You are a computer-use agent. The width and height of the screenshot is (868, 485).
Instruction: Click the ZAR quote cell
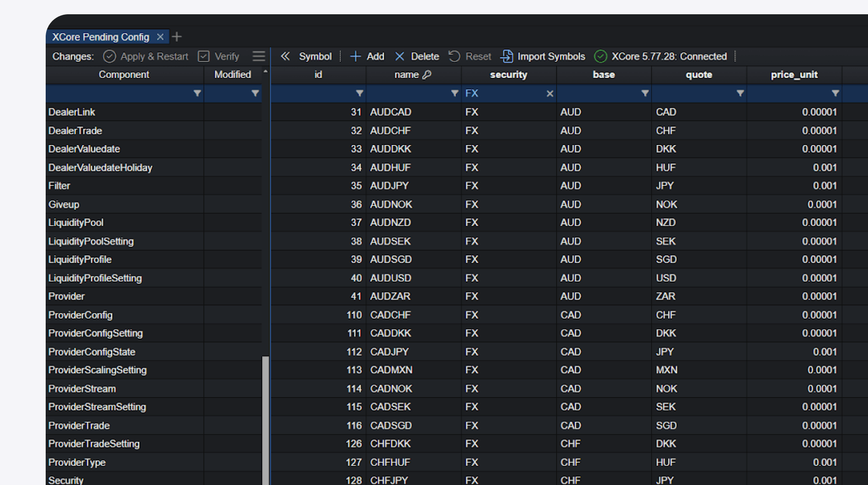[x=699, y=297]
